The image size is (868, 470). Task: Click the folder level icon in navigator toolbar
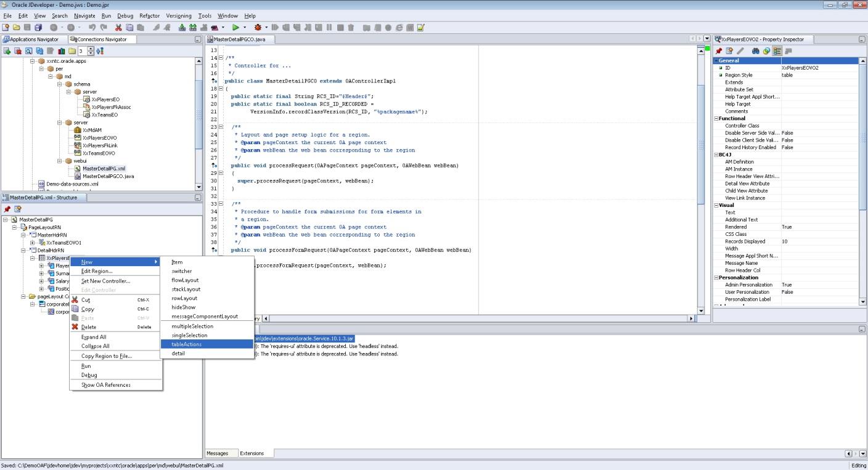tap(72, 51)
